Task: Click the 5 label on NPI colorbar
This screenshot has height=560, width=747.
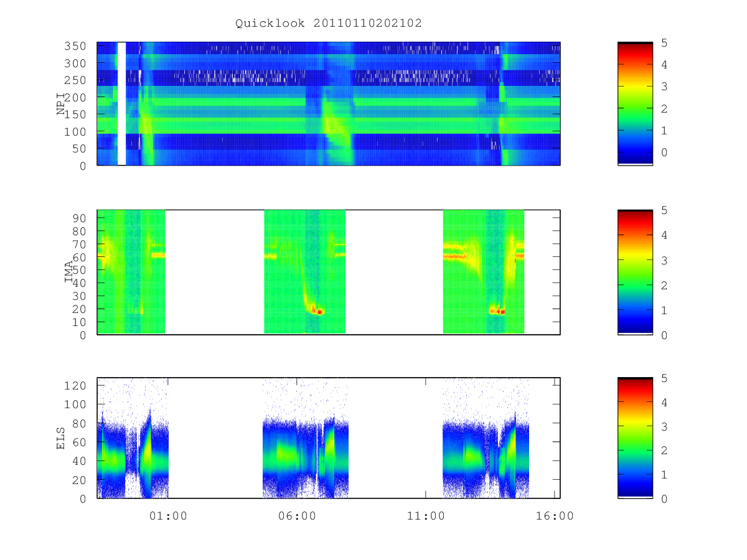Action: coord(665,43)
